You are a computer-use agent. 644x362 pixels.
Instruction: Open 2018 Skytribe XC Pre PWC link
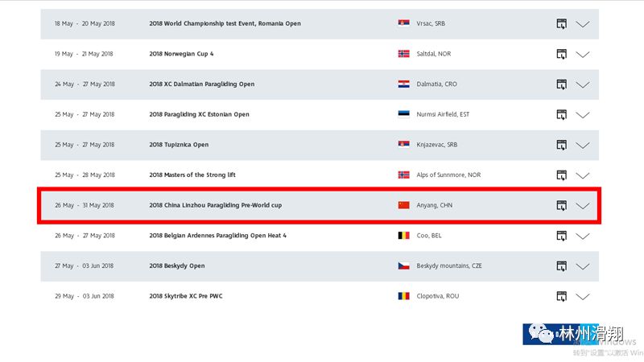click(x=186, y=296)
